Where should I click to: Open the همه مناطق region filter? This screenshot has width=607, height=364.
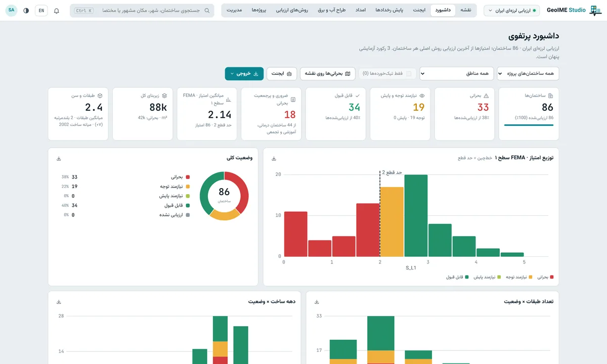coord(457,74)
